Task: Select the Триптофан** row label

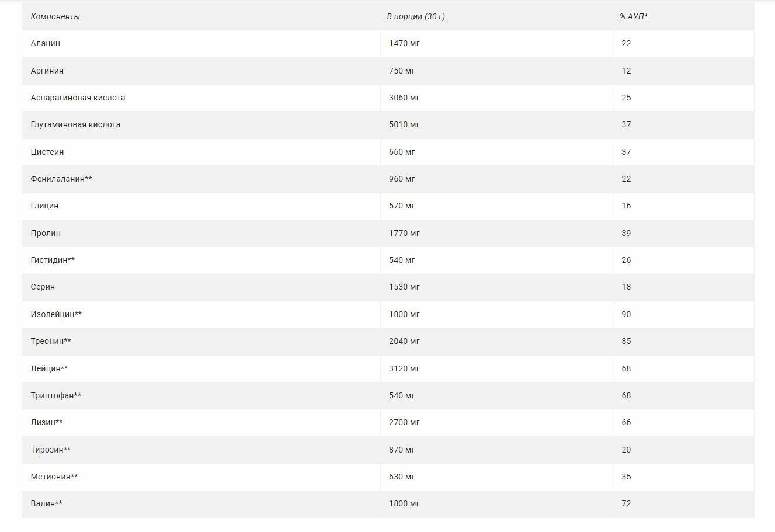Action: [x=55, y=395]
